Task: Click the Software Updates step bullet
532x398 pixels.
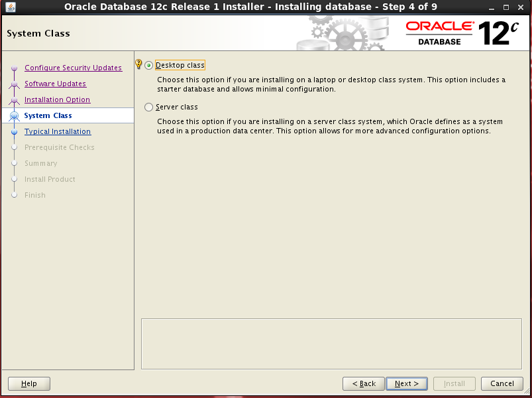Action: tap(15, 84)
